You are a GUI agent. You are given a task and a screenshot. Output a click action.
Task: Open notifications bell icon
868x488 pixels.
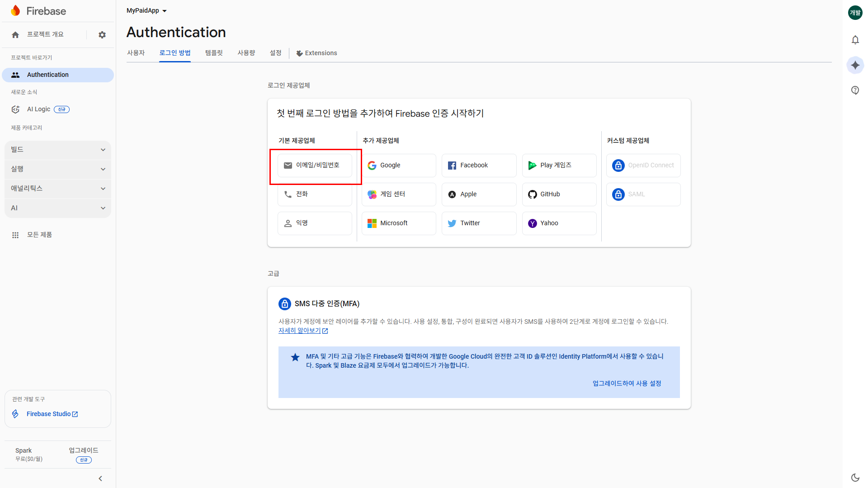click(855, 40)
